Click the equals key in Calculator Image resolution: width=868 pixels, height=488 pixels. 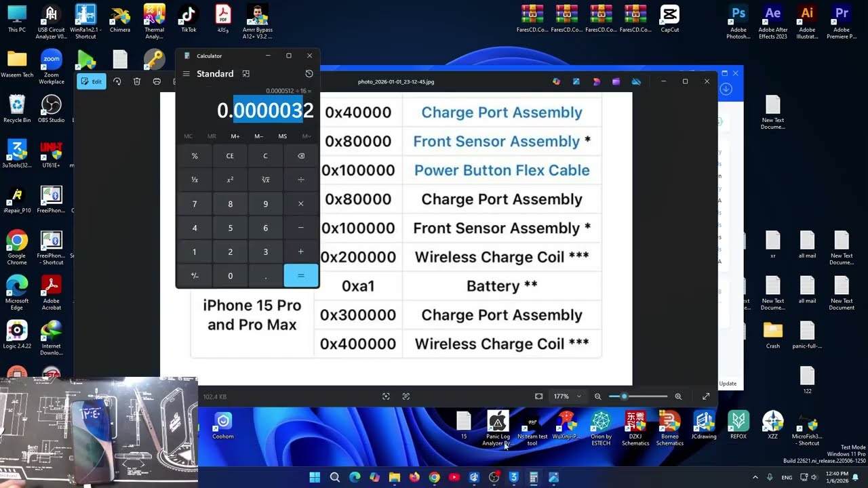301,276
